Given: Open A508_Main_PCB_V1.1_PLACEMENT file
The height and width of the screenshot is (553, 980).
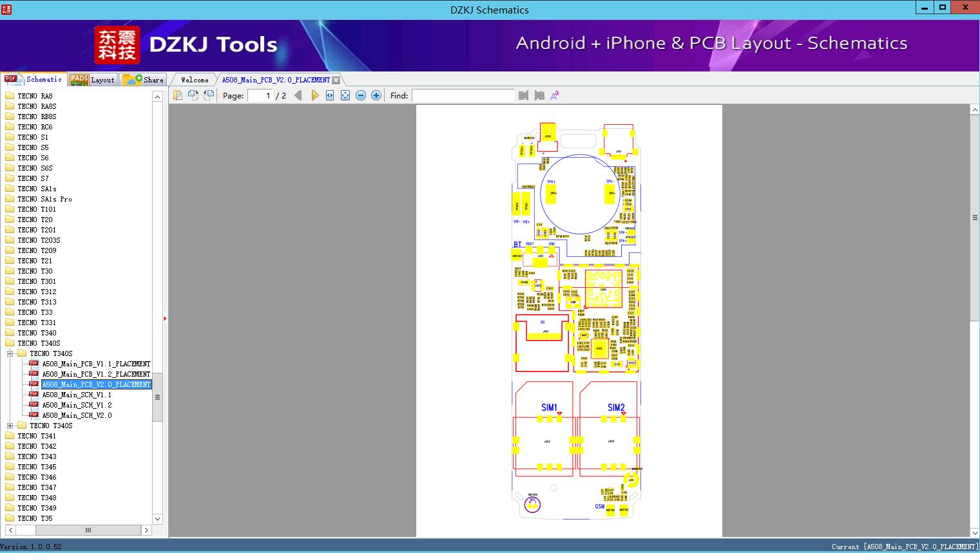Looking at the screenshot, I should (x=96, y=364).
